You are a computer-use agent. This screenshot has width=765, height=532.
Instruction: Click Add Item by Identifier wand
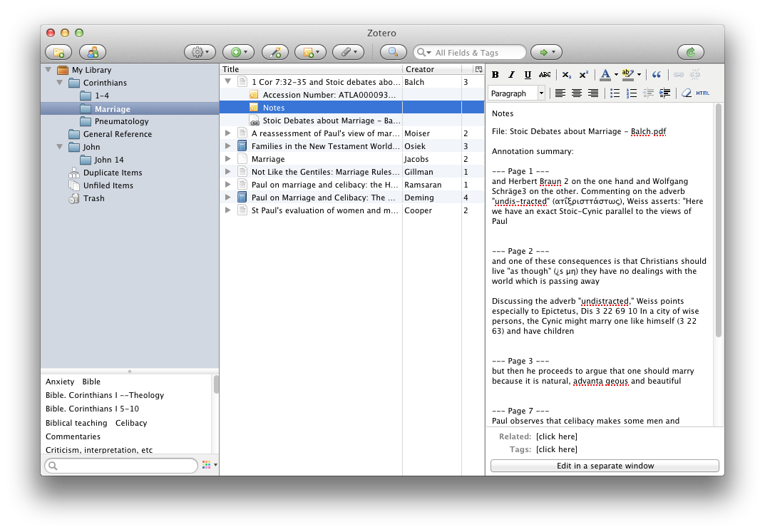coord(275,52)
